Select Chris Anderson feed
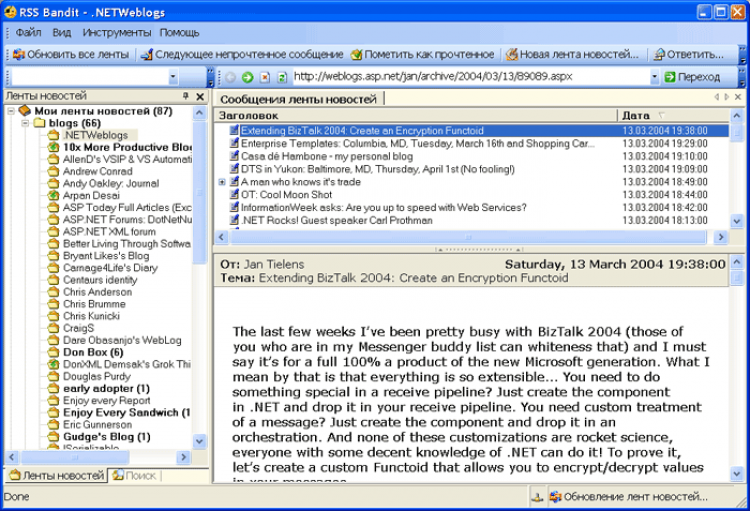The height and width of the screenshot is (511, 750). pyautogui.click(x=97, y=292)
